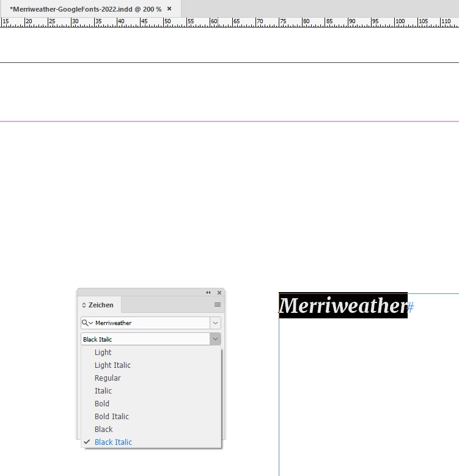Select checked Black Italic style option
The width and height of the screenshot is (459, 476).
tap(151, 442)
